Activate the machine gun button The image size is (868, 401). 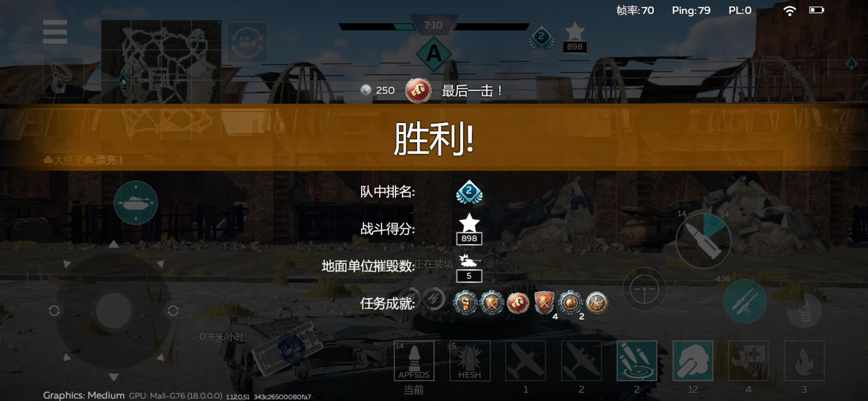click(745, 301)
